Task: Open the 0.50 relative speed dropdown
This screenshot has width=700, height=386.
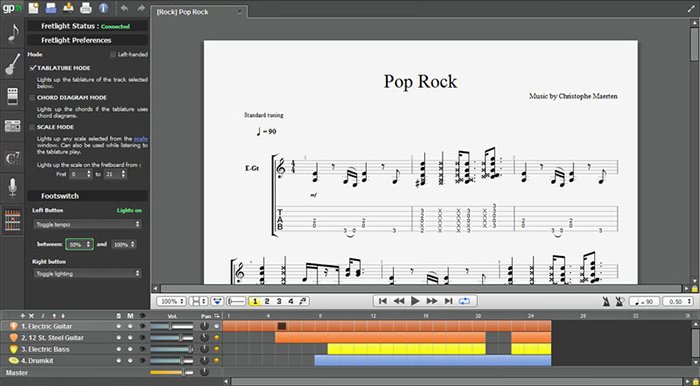Action: click(679, 302)
